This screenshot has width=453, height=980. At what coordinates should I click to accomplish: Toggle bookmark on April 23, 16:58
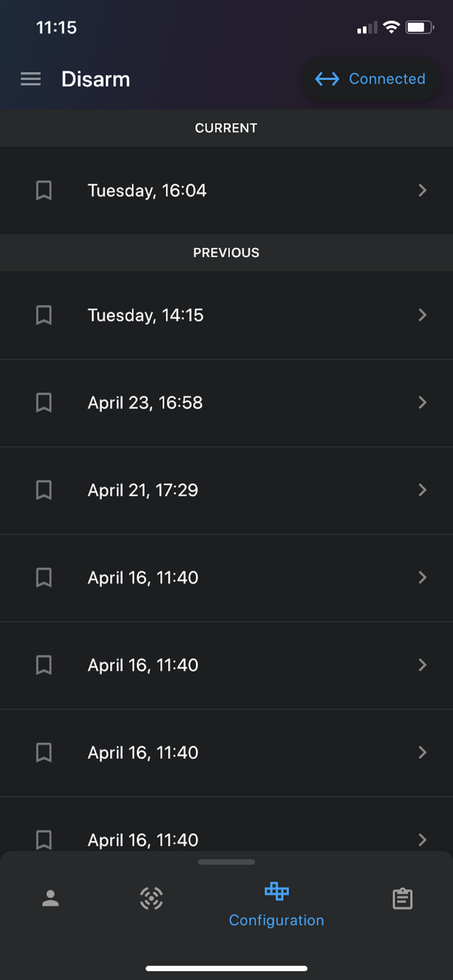[44, 403]
